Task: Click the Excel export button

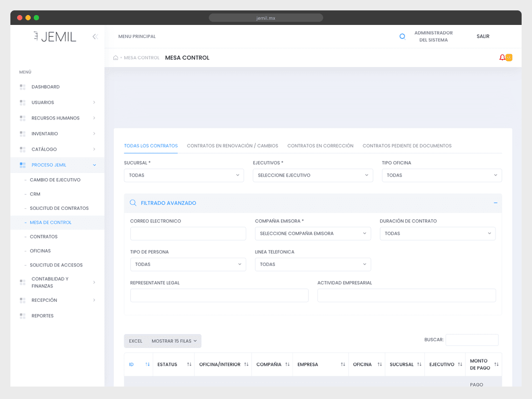Action: (136, 341)
